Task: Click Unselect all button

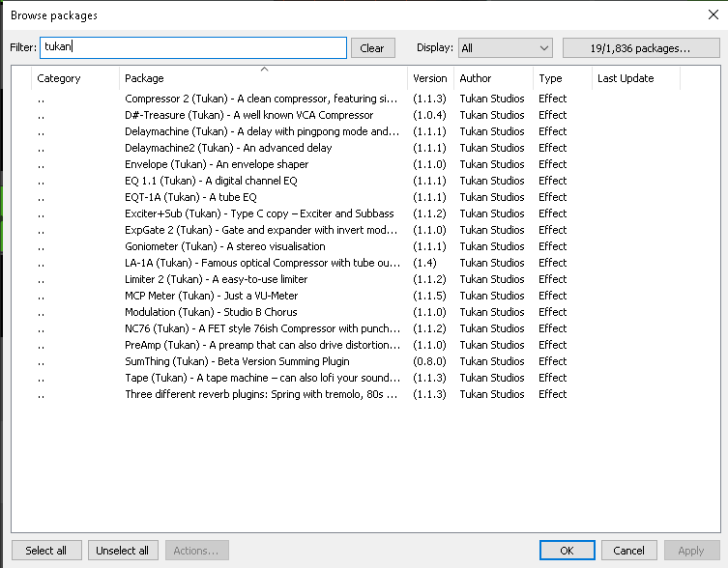Action: (123, 551)
